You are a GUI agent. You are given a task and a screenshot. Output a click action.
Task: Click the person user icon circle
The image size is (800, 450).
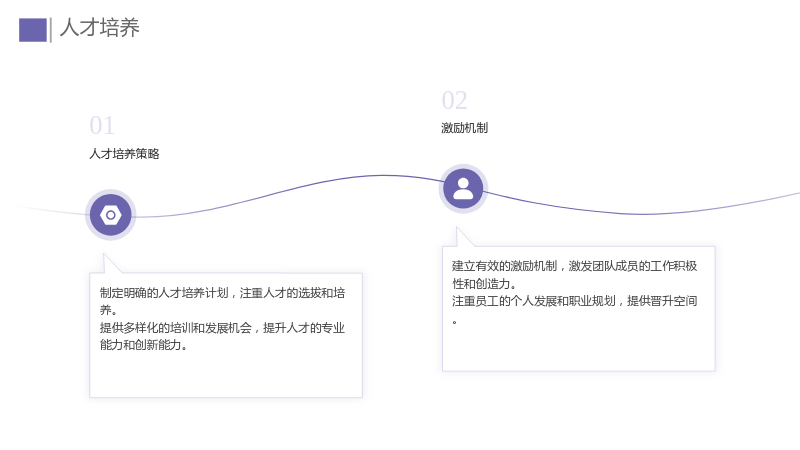tap(463, 189)
